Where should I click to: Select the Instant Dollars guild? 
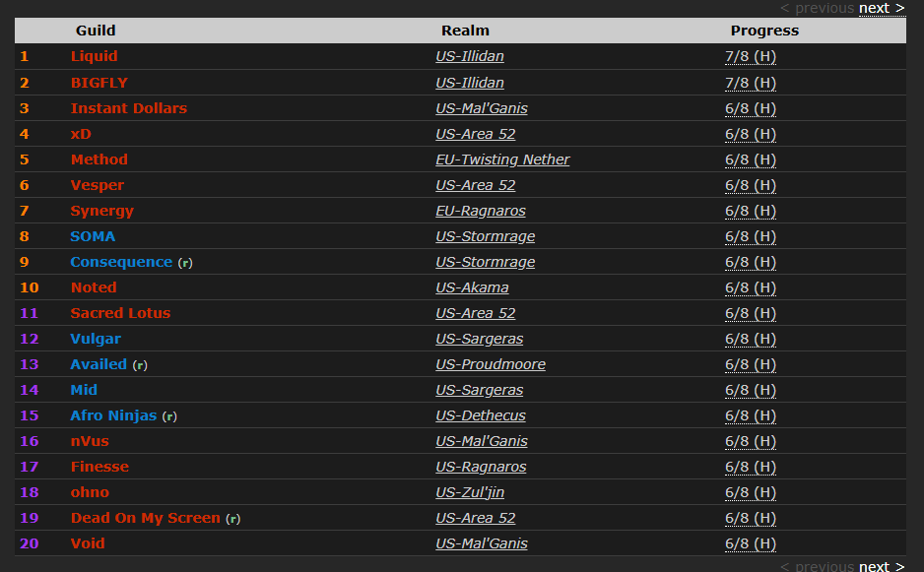click(x=128, y=108)
